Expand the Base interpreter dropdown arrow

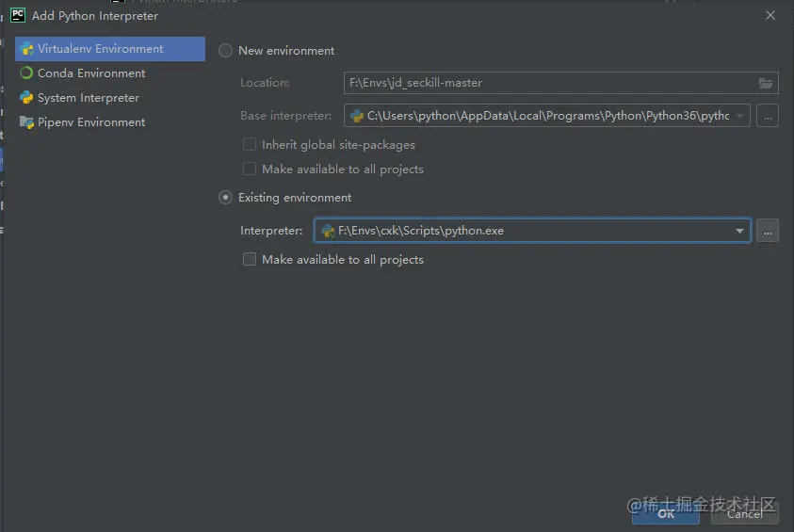coord(739,116)
